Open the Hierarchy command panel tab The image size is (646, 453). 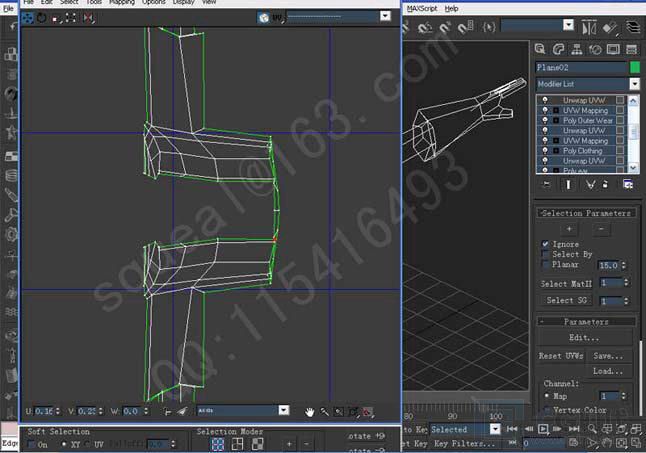(577, 49)
